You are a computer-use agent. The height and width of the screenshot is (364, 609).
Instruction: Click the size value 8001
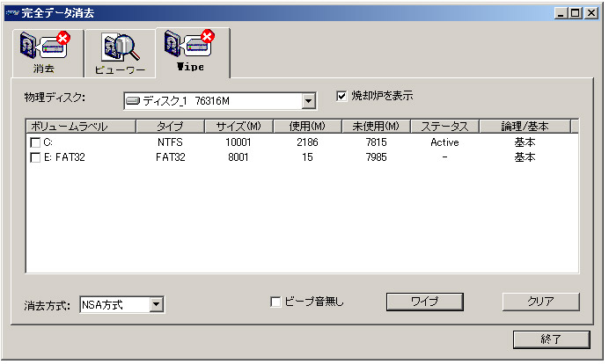(x=238, y=157)
